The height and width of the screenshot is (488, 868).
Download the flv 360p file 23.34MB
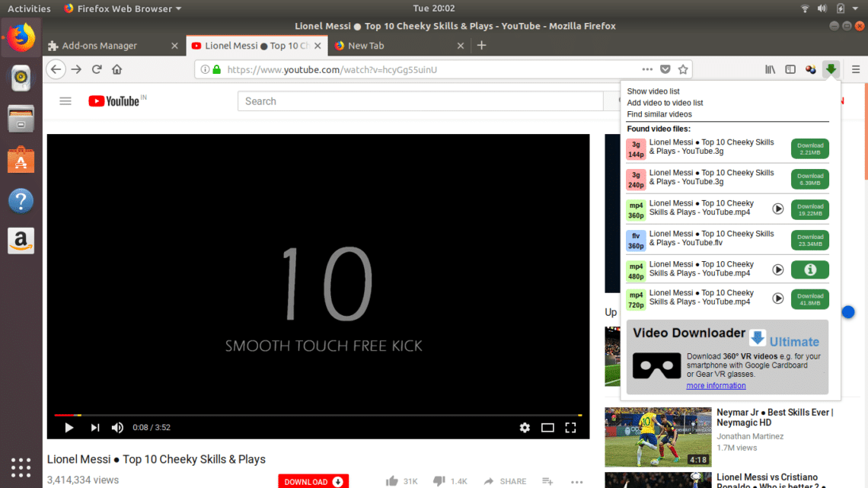point(810,240)
